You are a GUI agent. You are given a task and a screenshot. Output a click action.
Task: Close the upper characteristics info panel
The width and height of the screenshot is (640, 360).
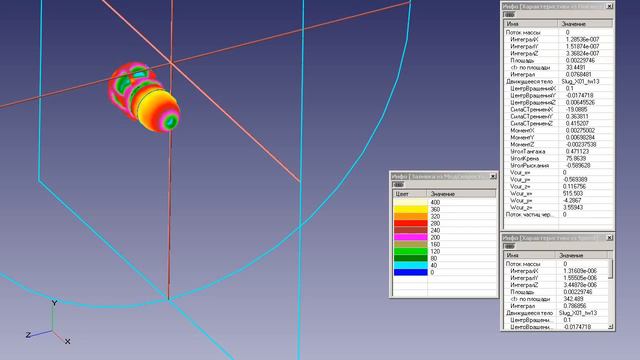(609, 6)
